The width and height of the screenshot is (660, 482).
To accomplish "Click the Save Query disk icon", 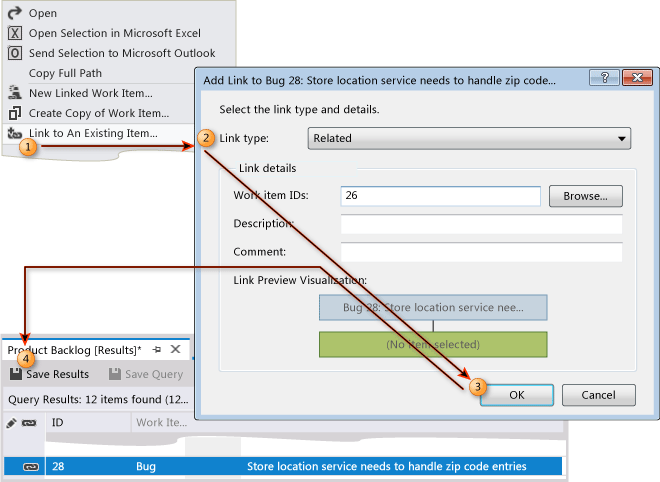I will pos(114,374).
